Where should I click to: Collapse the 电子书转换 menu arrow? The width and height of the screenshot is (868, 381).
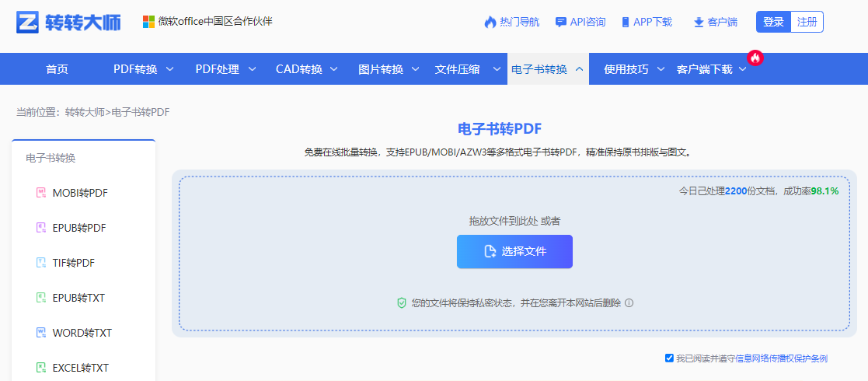tap(580, 69)
